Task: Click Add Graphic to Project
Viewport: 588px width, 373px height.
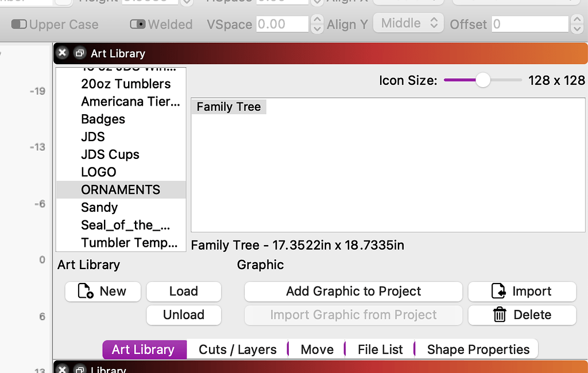Action: coord(353,292)
